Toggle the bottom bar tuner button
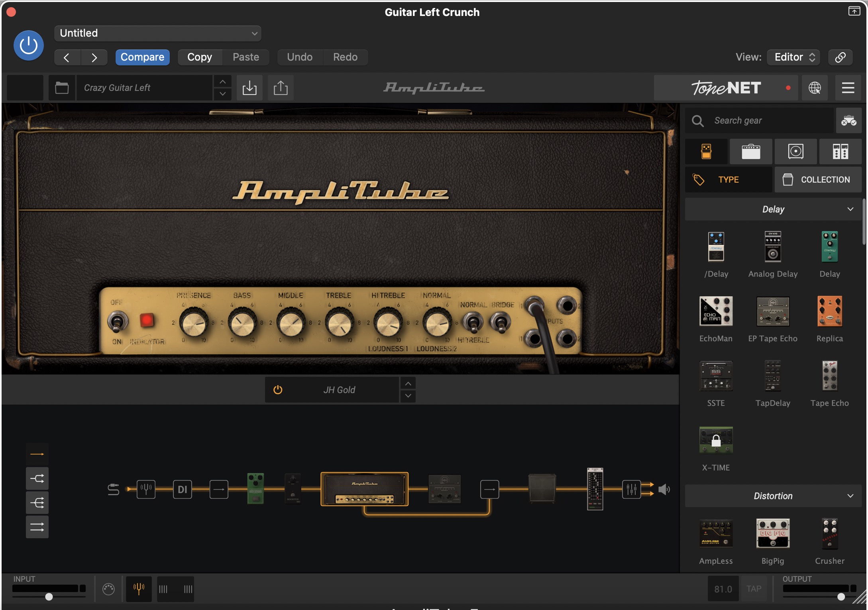The width and height of the screenshot is (868, 610). pyautogui.click(x=139, y=589)
